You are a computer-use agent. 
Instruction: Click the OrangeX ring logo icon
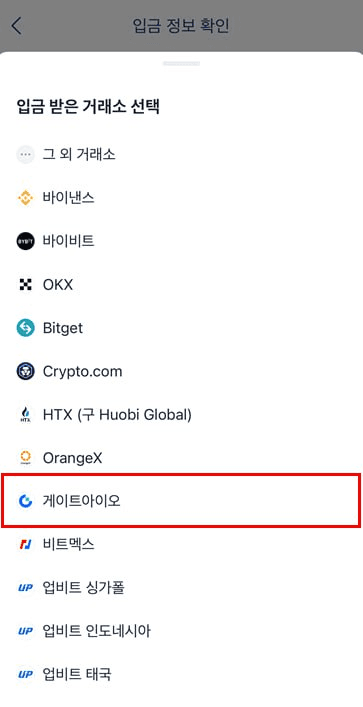25,458
